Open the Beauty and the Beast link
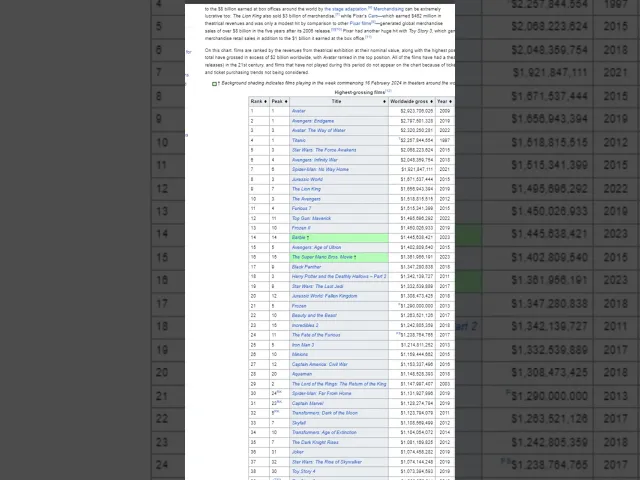 click(x=314, y=316)
